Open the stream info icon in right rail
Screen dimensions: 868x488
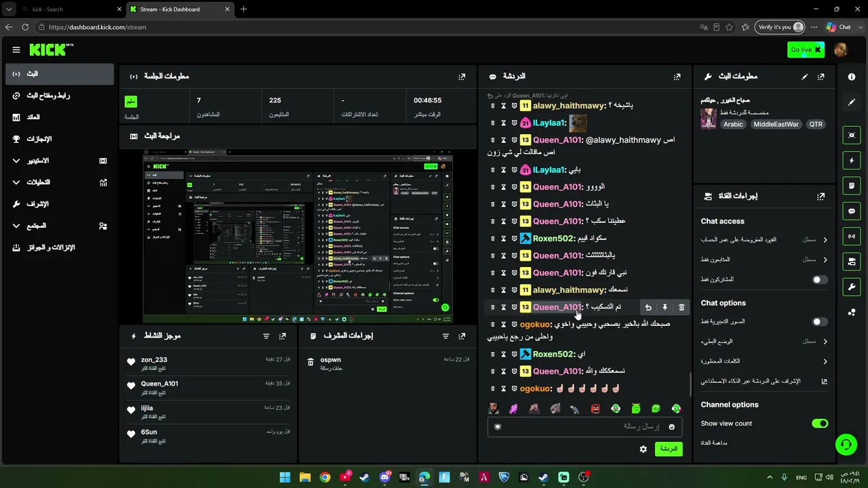[852, 77]
